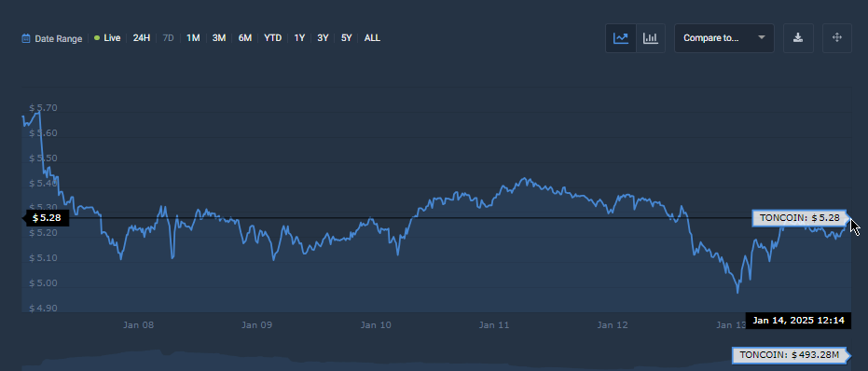Select the YTD time range

tap(273, 38)
